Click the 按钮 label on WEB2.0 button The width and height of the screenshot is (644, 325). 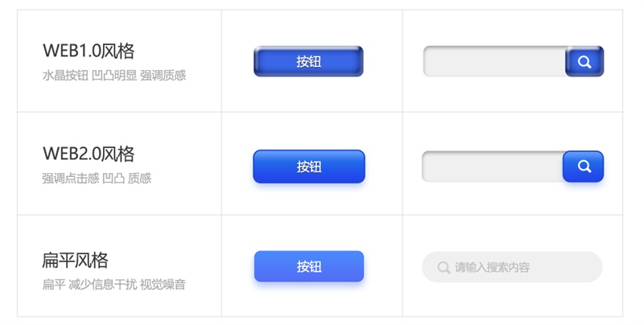(x=309, y=167)
